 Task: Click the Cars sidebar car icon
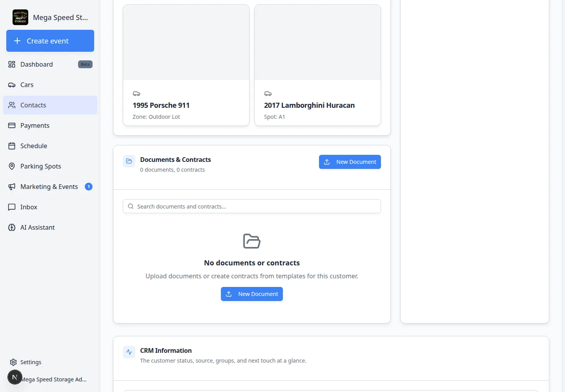coord(12,85)
